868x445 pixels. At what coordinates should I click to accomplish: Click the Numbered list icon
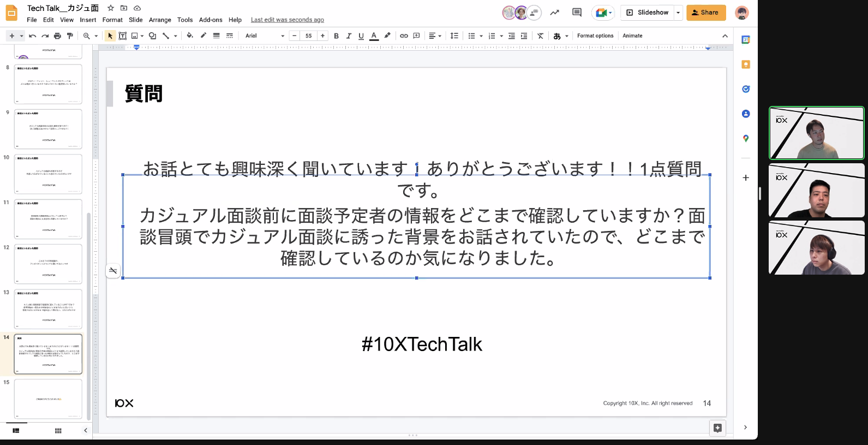click(492, 36)
